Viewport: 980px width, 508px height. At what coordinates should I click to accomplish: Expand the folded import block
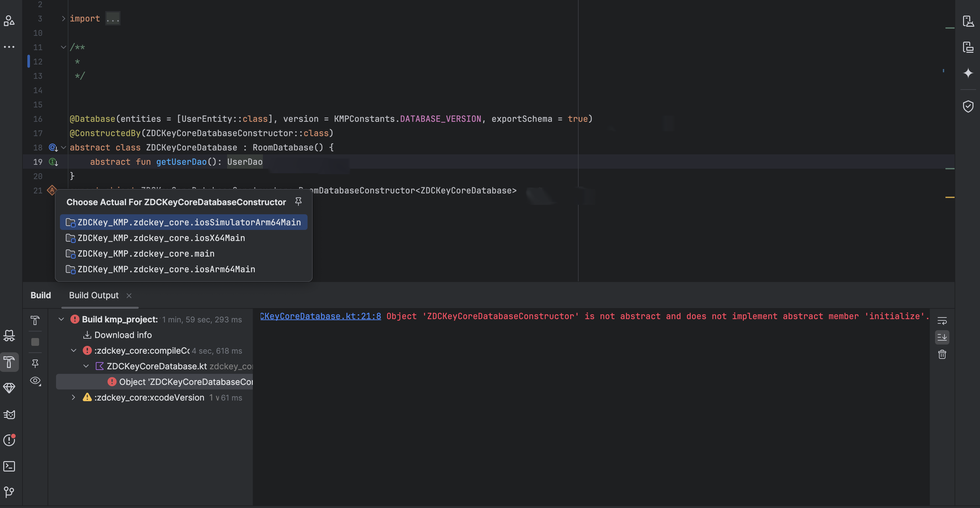[x=64, y=19]
